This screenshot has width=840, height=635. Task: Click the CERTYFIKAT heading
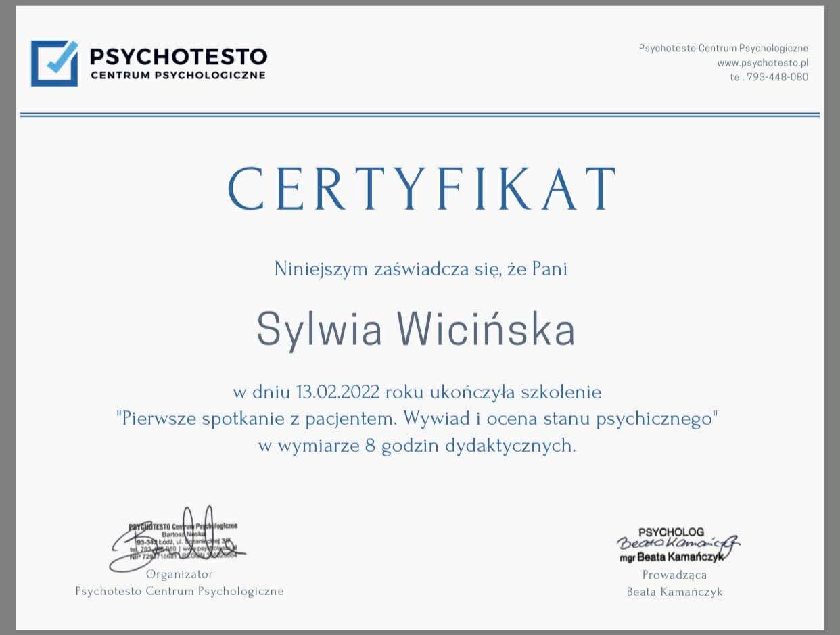[x=421, y=189]
